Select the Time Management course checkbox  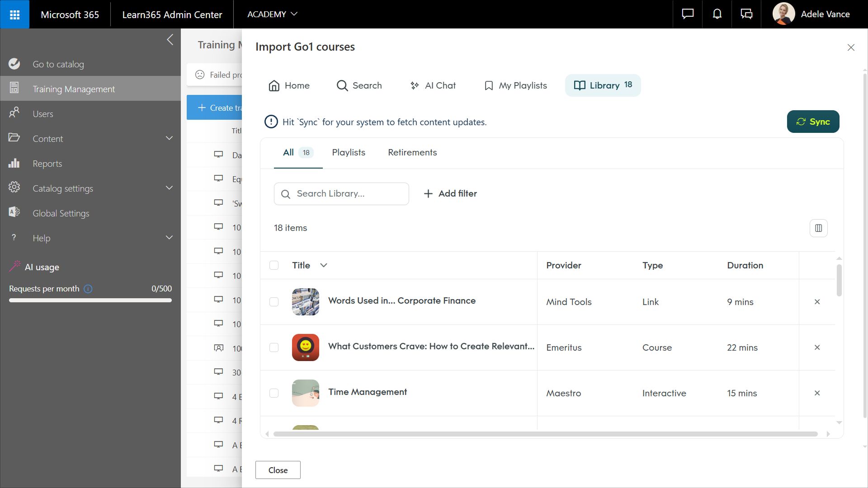pos(274,393)
